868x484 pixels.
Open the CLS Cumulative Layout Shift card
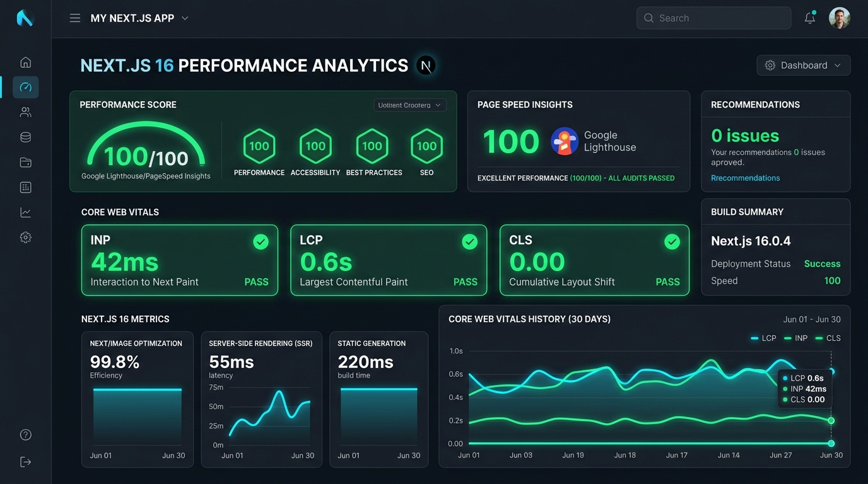pyautogui.click(x=595, y=260)
